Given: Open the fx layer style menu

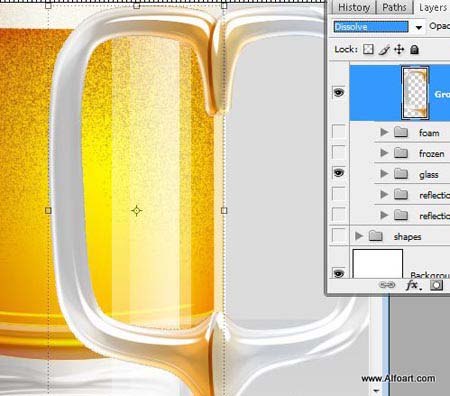Looking at the screenshot, I should click(413, 285).
